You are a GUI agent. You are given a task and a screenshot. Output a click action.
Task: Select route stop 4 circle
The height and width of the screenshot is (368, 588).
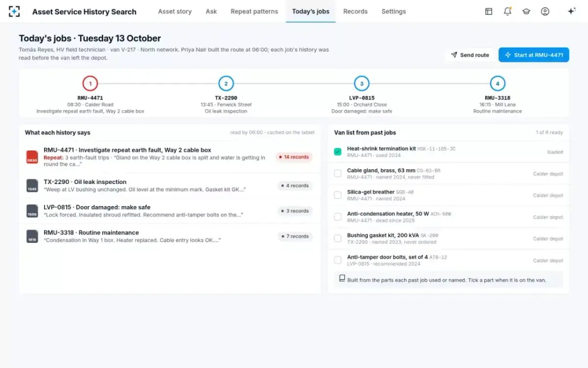[x=497, y=83]
